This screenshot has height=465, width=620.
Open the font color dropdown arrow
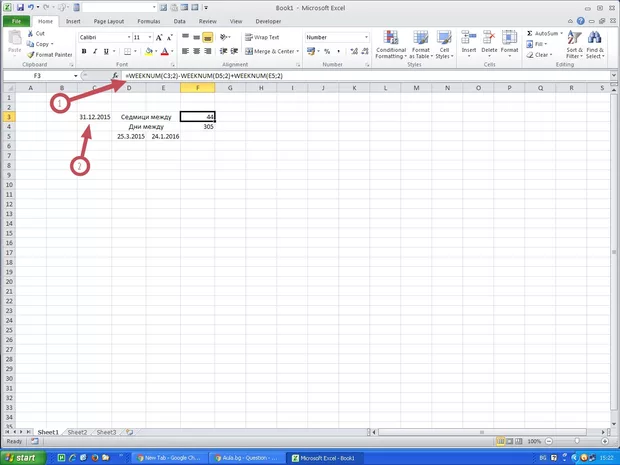(x=172, y=51)
